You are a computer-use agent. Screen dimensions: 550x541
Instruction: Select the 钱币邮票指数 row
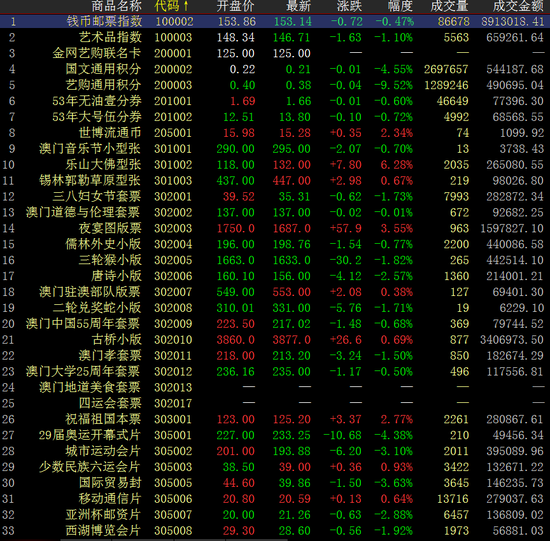click(275, 21)
